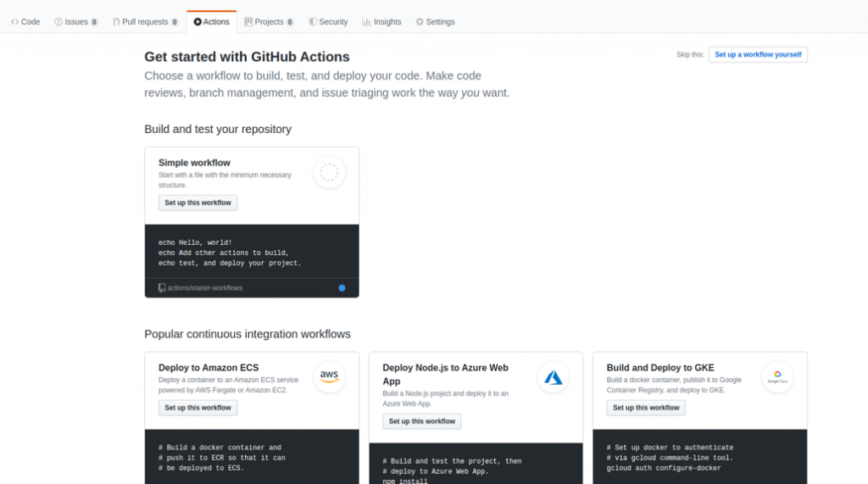Viewport: 868px width, 484px height.
Task: Click the Pull requests branch icon
Action: 116,21
